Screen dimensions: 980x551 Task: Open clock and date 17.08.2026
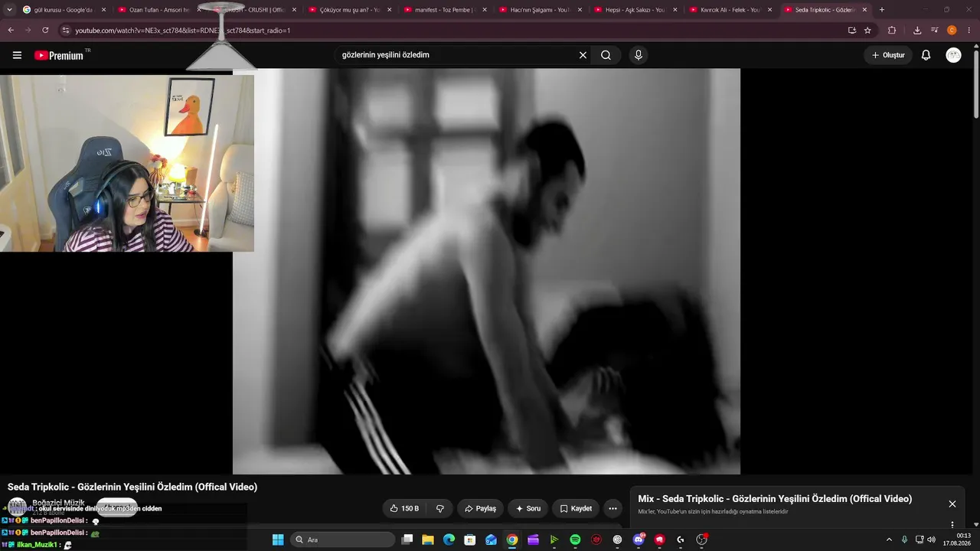pos(958,540)
